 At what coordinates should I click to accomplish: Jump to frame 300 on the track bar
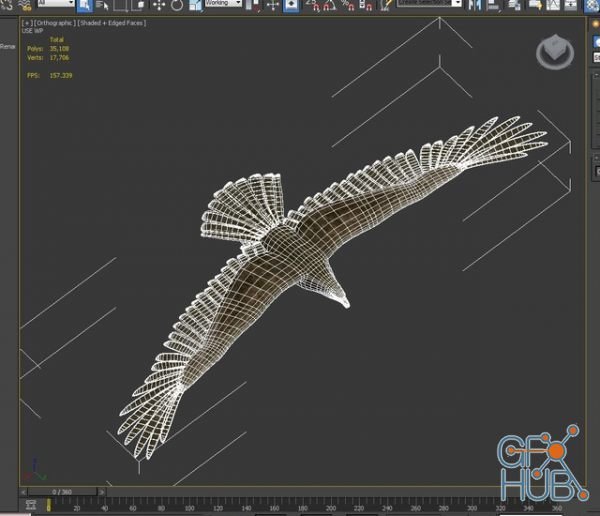pyautogui.click(x=472, y=508)
